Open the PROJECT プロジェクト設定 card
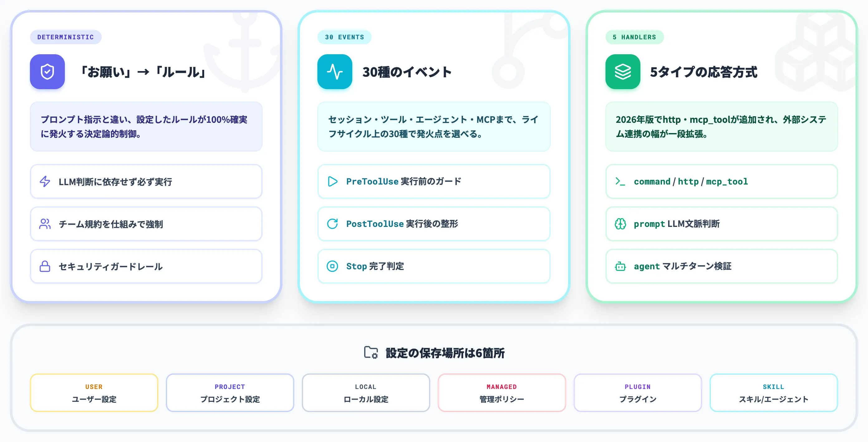Screen dimensions: 868x442 pos(230,393)
